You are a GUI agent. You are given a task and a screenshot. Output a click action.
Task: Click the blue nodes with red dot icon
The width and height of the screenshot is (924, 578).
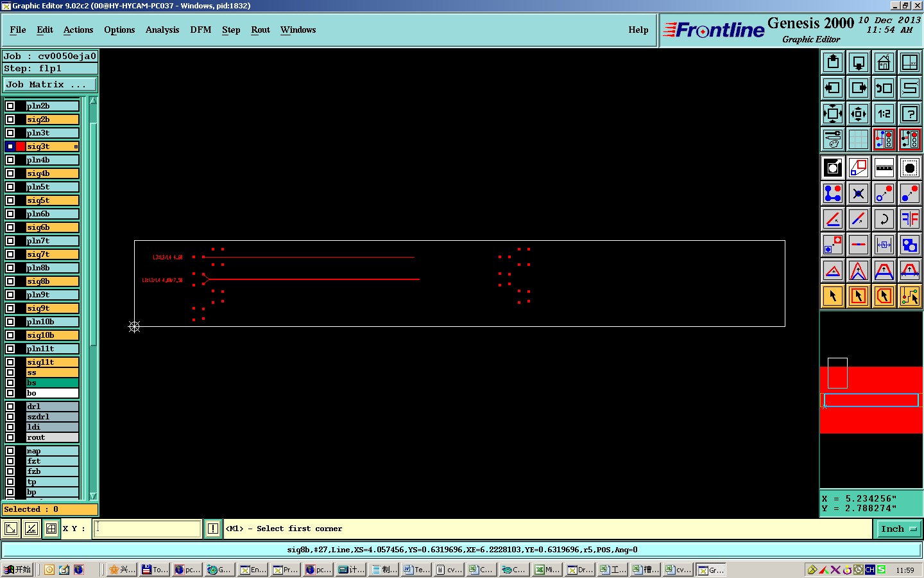(832, 193)
